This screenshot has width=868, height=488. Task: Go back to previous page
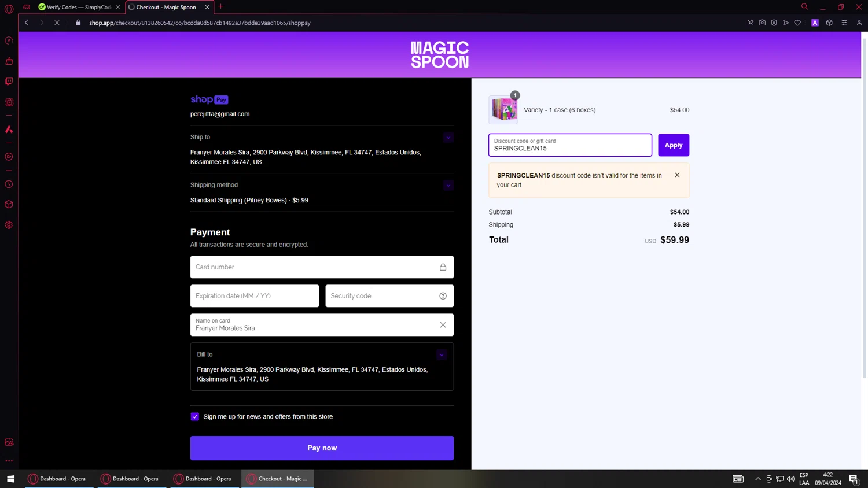pyautogui.click(x=27, y=23)
